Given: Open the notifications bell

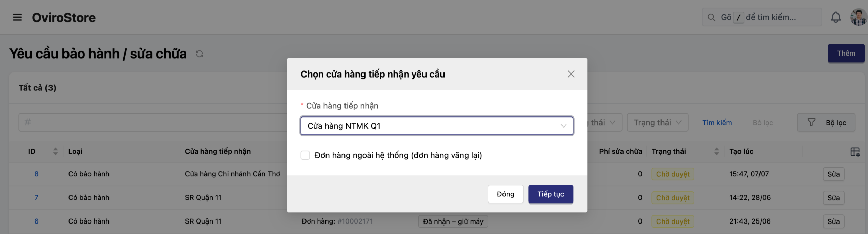Looking at the screenshot, I should point(835,17).
